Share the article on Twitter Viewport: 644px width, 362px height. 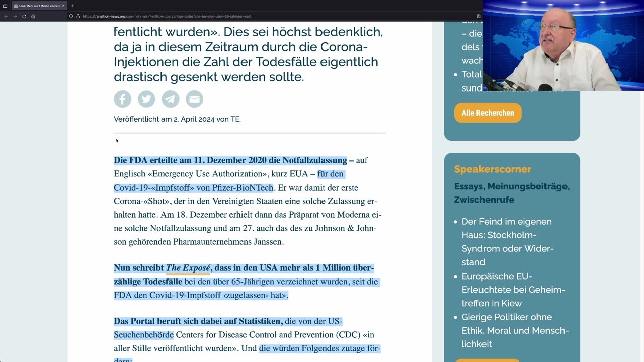146,99
